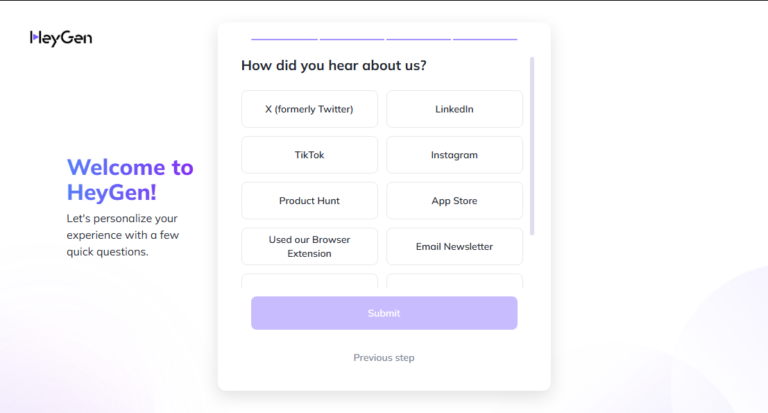
Task: Choose LinkedIn as the source
Action: 454,109
